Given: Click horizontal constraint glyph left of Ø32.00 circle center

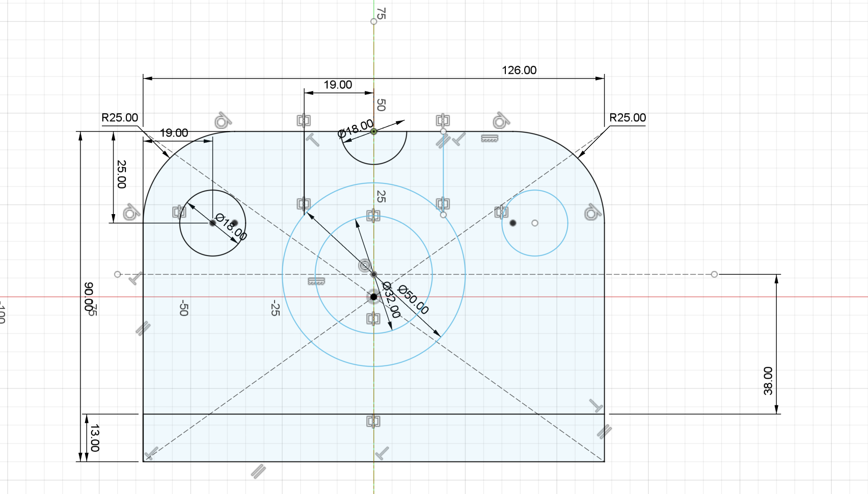Looking at the screenshot, I should pos(316,281).
